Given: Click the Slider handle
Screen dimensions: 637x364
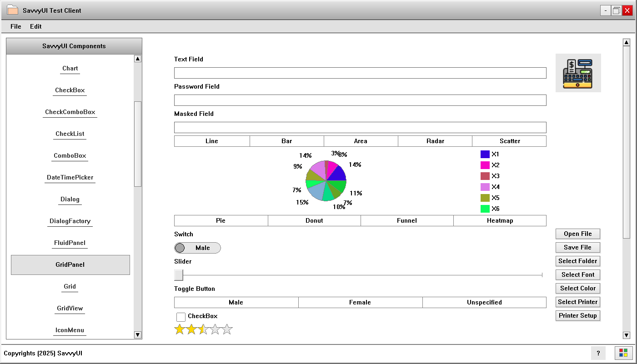Looking at the screenshot, I should pyautogui.click(x=178, y=275).
